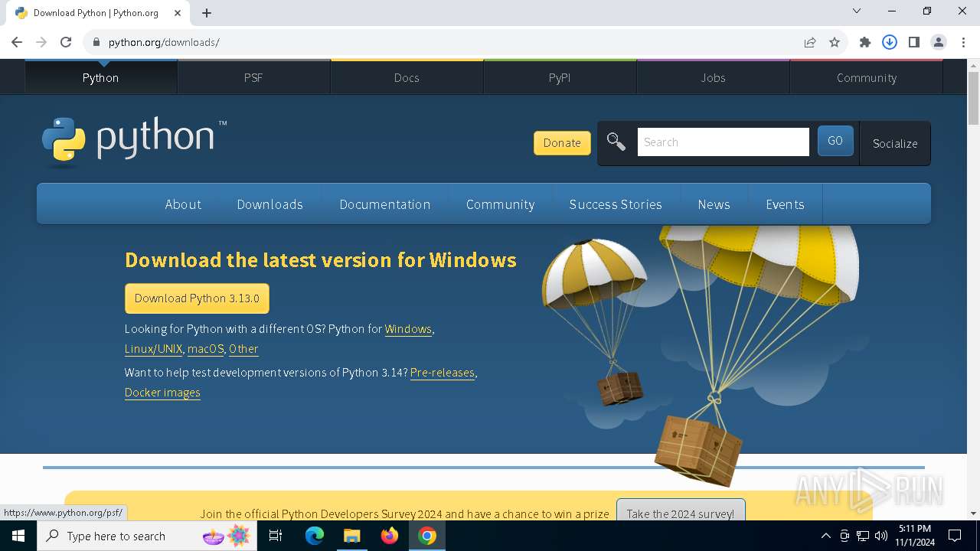
Task: Select the Community top-bar tab
Action: pos(866,77)
